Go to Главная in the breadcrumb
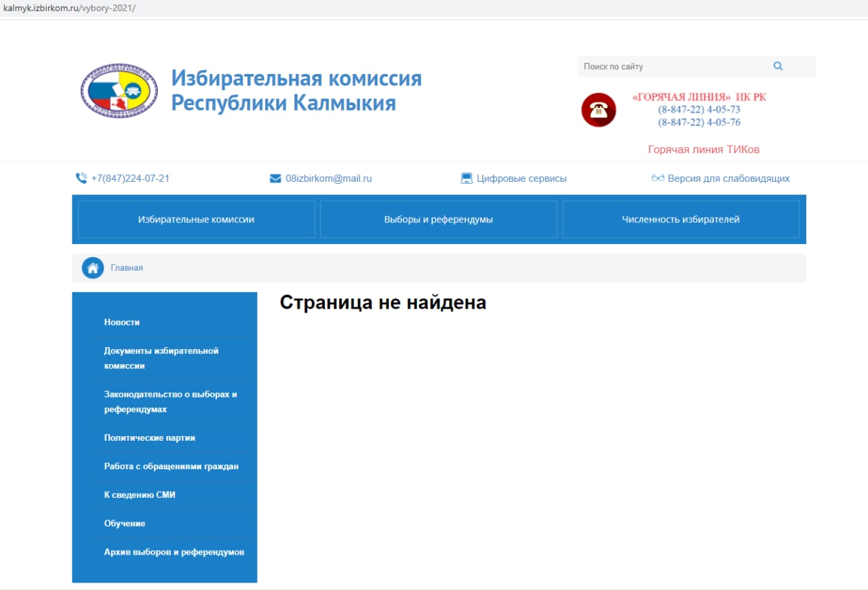 (127, 268)
